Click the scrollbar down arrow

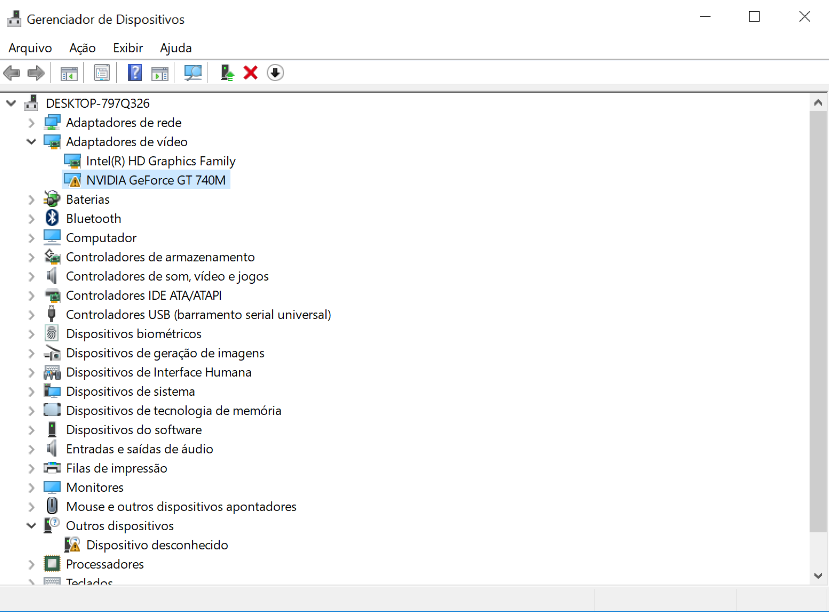(x=818, y=575)
